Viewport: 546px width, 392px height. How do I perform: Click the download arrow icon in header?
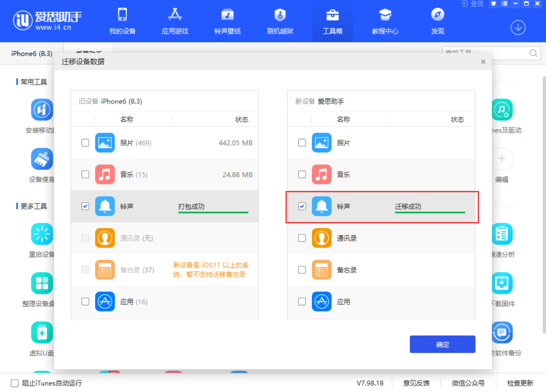pos(518,28)
